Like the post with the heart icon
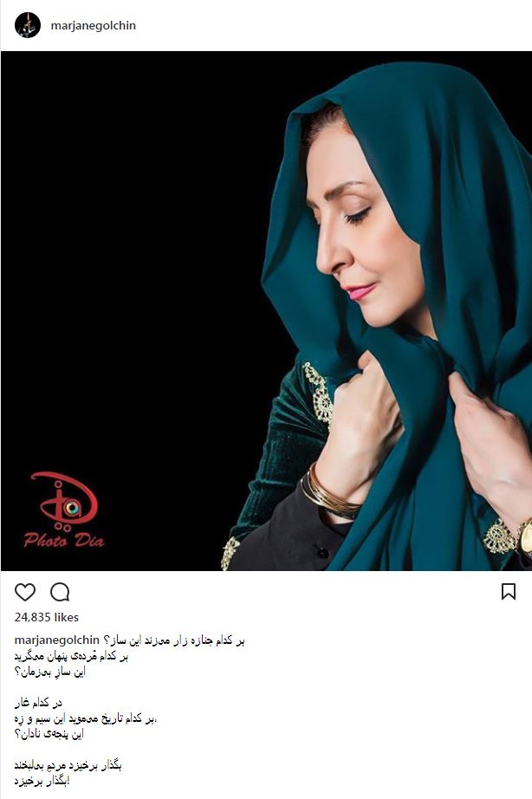532x799 pixels. (25, 592)
